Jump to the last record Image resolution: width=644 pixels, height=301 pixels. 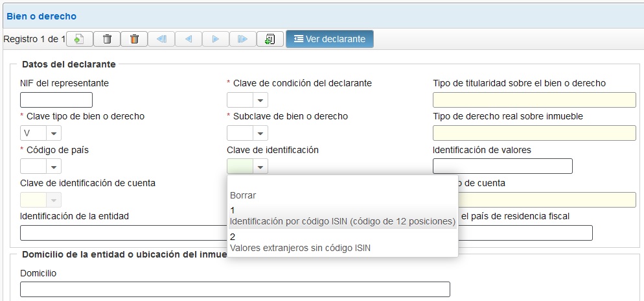[243, 39]
